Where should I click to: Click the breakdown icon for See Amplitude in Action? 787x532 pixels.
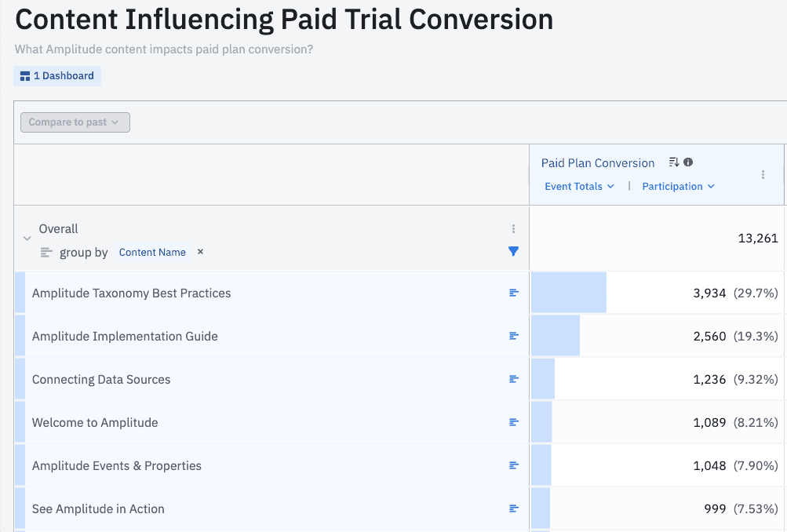coord(514,508)
